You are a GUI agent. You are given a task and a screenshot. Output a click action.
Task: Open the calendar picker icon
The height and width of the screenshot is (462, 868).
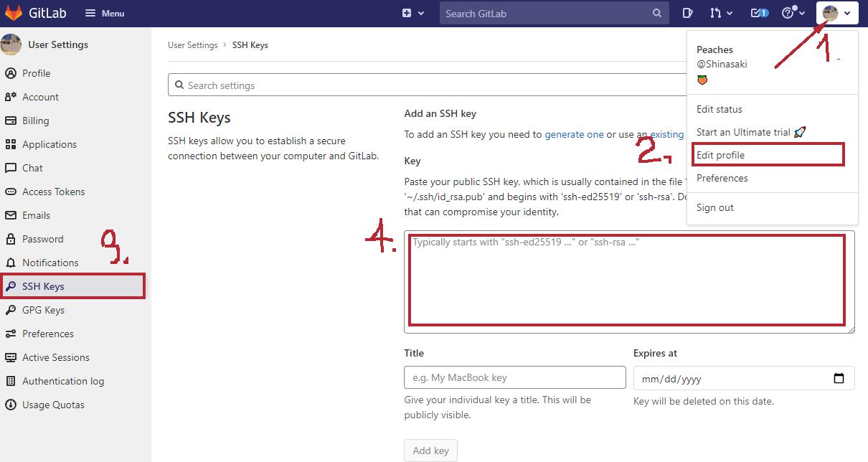click(x=839, y=378)
